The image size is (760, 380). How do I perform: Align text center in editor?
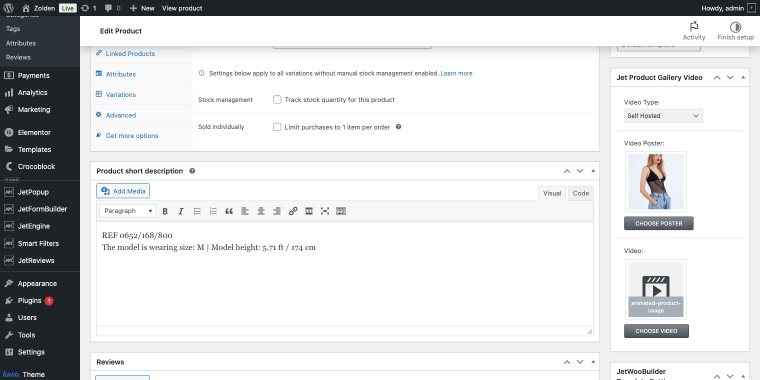coord(261,211)
